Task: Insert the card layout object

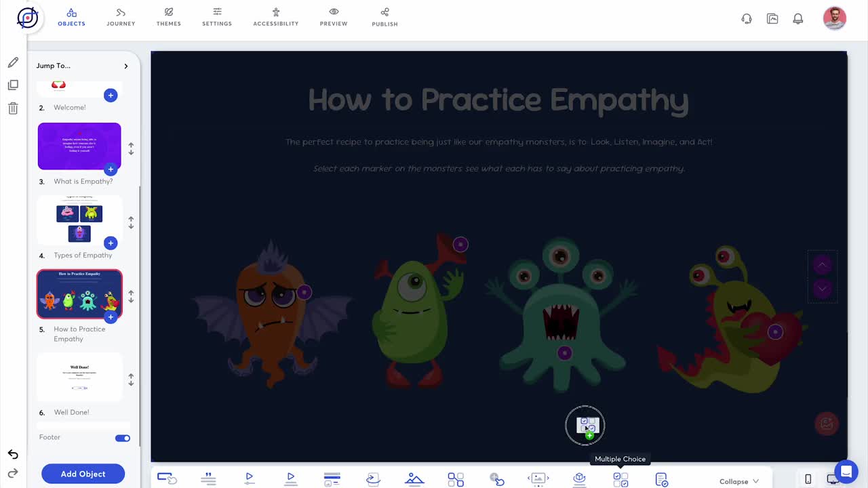Action: (x=332, y=479)
